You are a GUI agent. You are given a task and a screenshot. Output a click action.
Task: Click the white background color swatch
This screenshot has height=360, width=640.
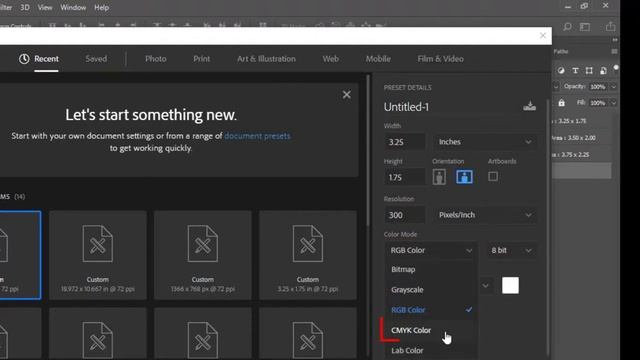click(510, 285)
